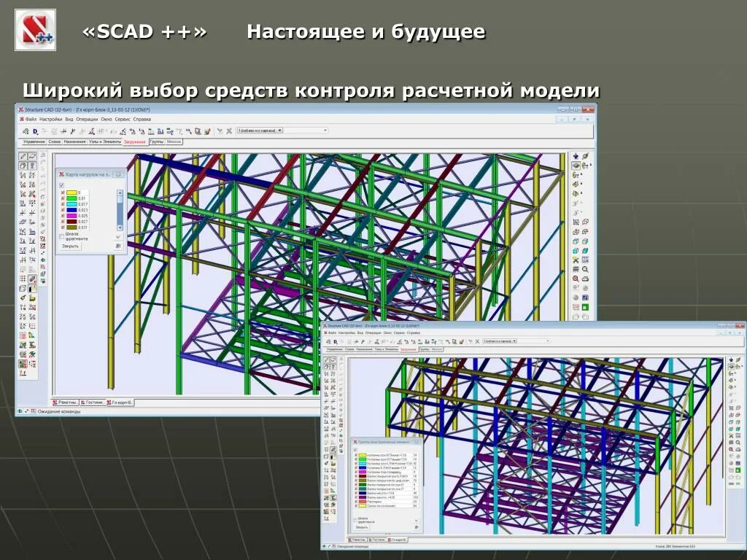Image resolution: width=747 pixels, height=560 pixels.
Task: Switch to the Группы tab in the smaller front window
Action: coord(424,349)
